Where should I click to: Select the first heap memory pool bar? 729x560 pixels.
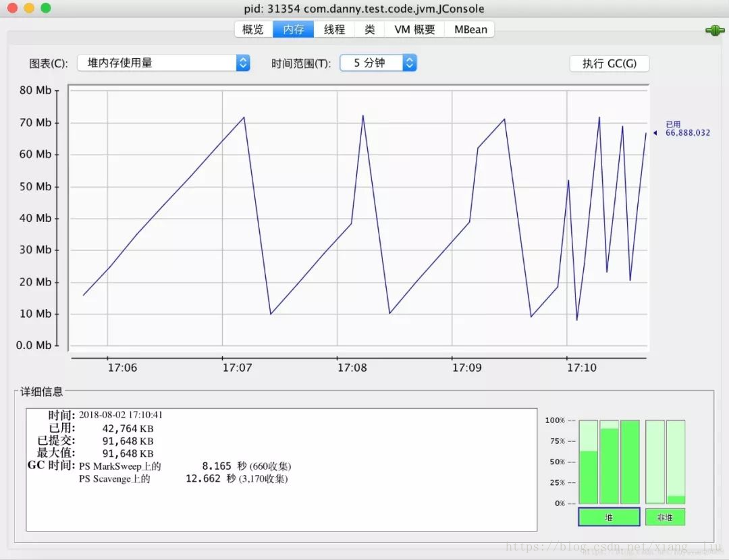tap(588, 461)
